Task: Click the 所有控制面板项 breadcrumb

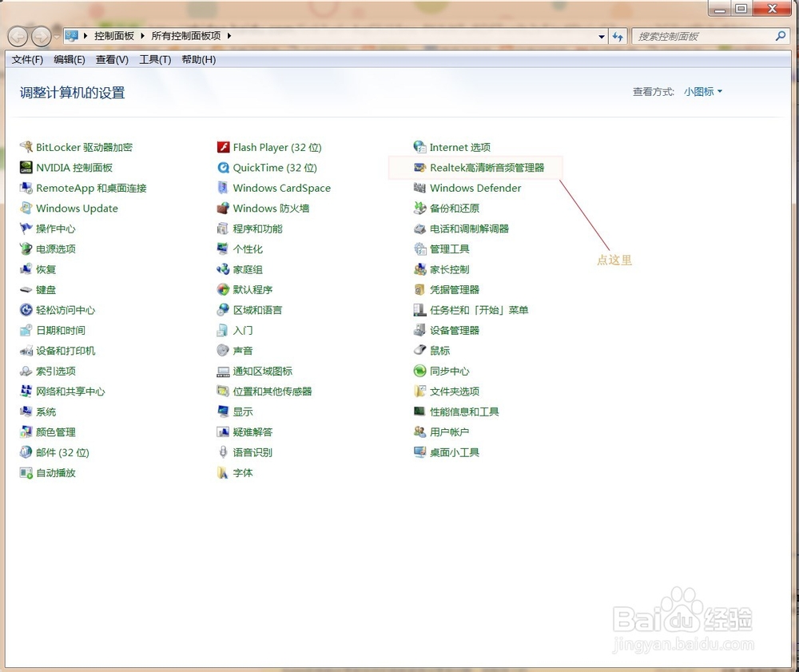Action: [x=186, y=36]
